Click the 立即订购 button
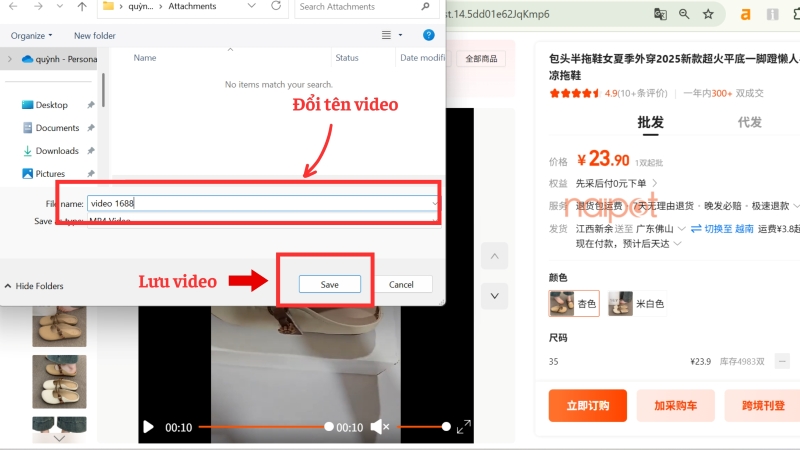Screen dimensions: 800x450 [588, 406]
